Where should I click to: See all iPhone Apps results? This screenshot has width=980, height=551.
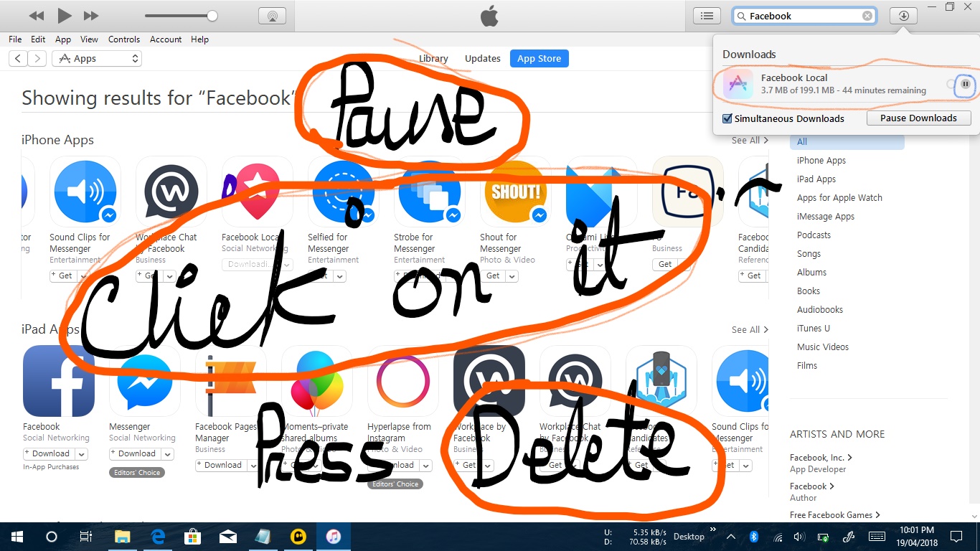pyautogui.click(x=750, y=140)
